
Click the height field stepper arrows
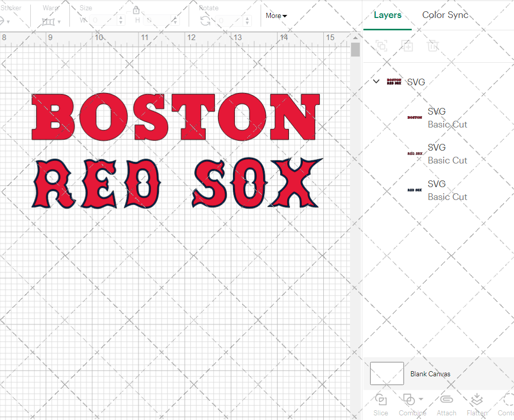pos(175,21)
